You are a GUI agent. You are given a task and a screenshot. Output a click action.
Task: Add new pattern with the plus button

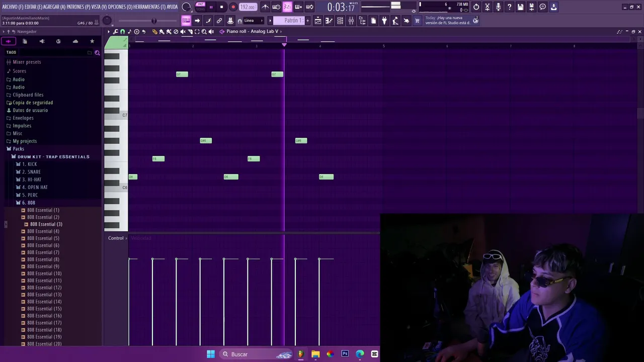tap(308, 21)
